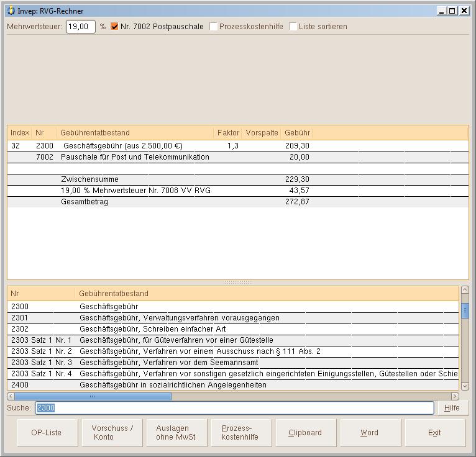Click the Vorschuss / Konto button
The width and height of the screenshot is (476, 457).
[112, 433]
